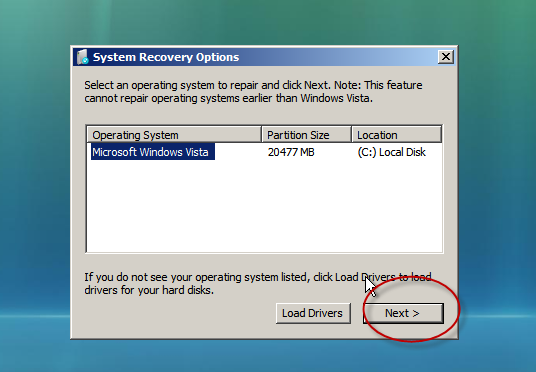Sort by Partition Size column header

[x=306, y=135]
